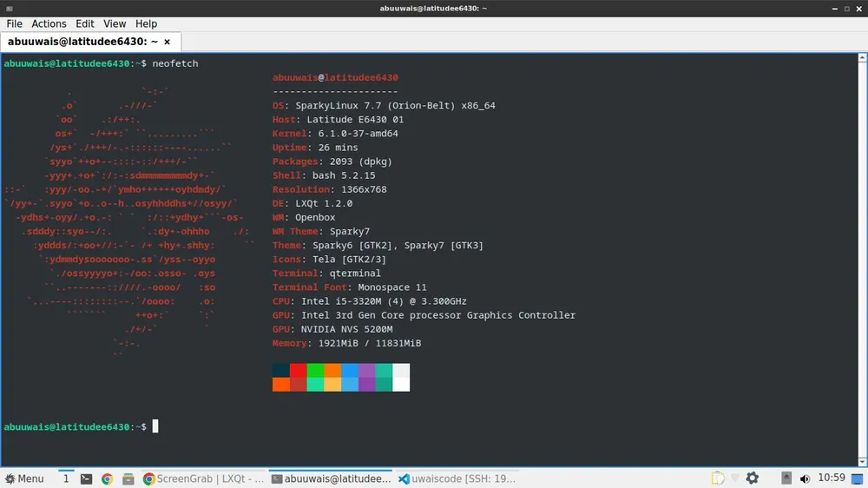Open the volume speaker control
Screen dimensions: 868x488
(805, 478)
